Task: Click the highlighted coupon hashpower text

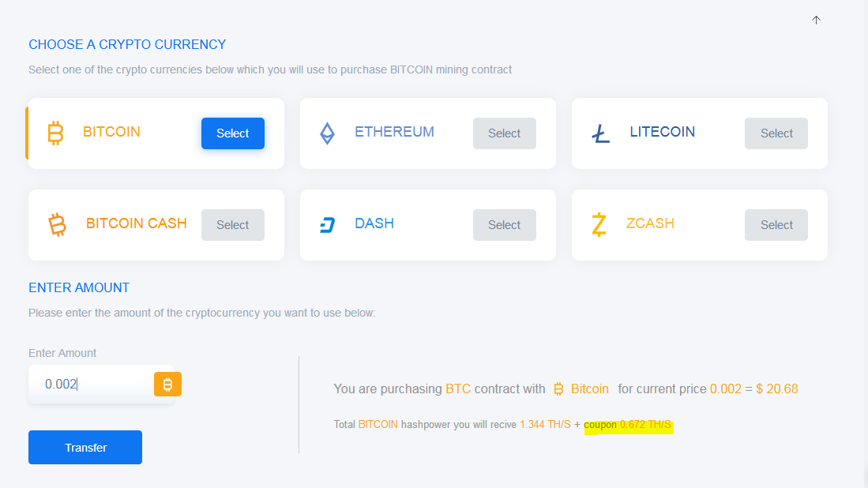Action: (x=628, y=425)
